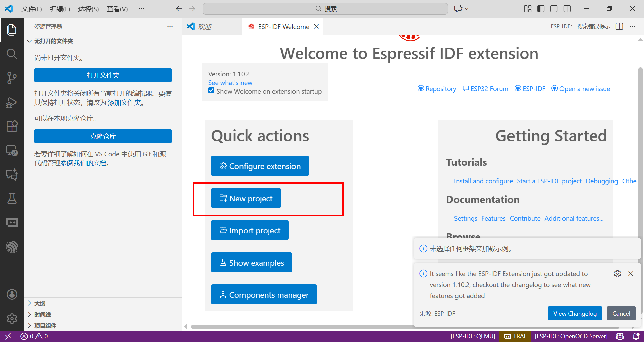The image size is (644, 342).
Task: Toggle the bottom panel
Action: click(554, 9)
